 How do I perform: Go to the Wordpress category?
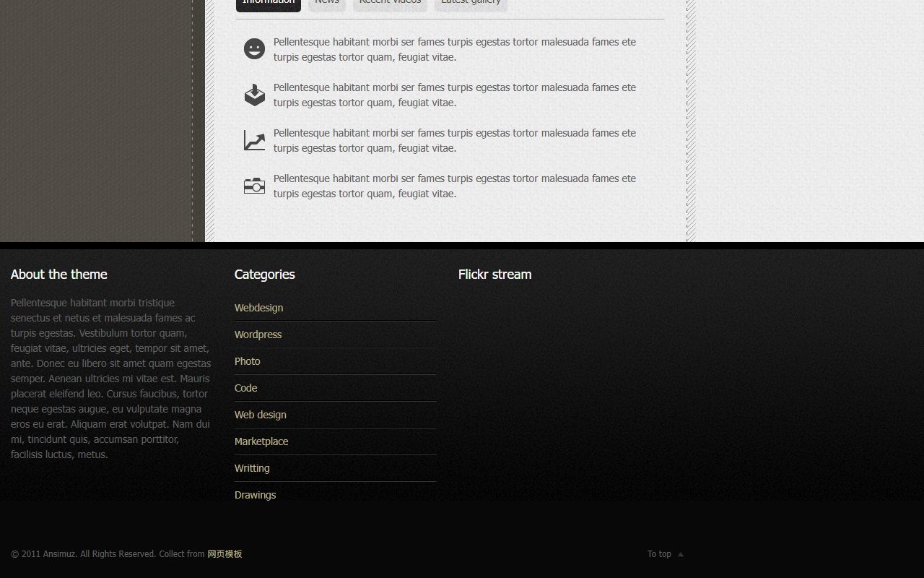(258, 335)
